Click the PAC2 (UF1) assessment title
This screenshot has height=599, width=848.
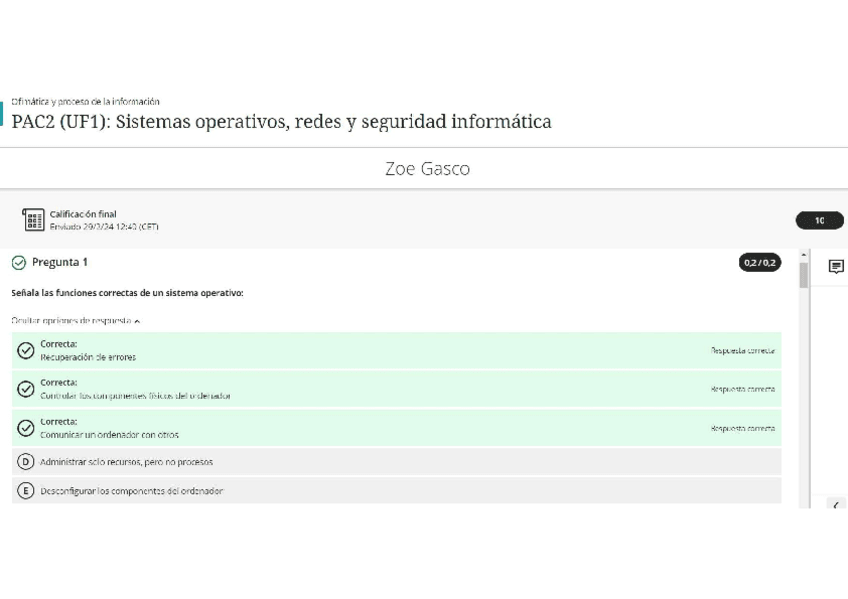click(x=281, y=122)
